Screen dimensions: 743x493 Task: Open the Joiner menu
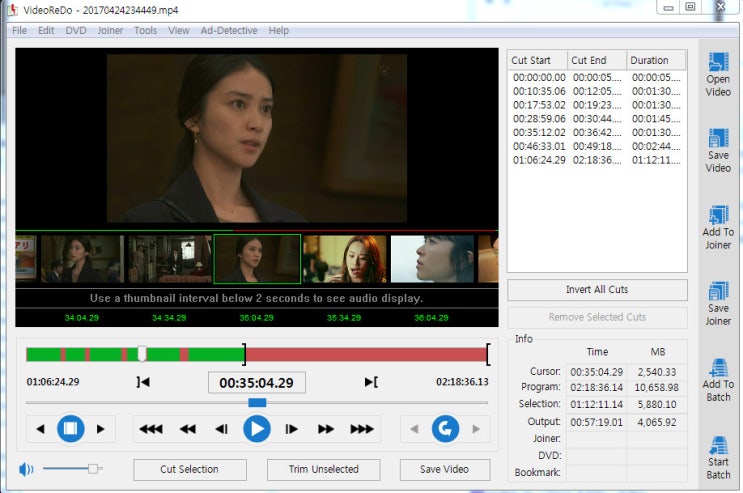pos(110,30)
